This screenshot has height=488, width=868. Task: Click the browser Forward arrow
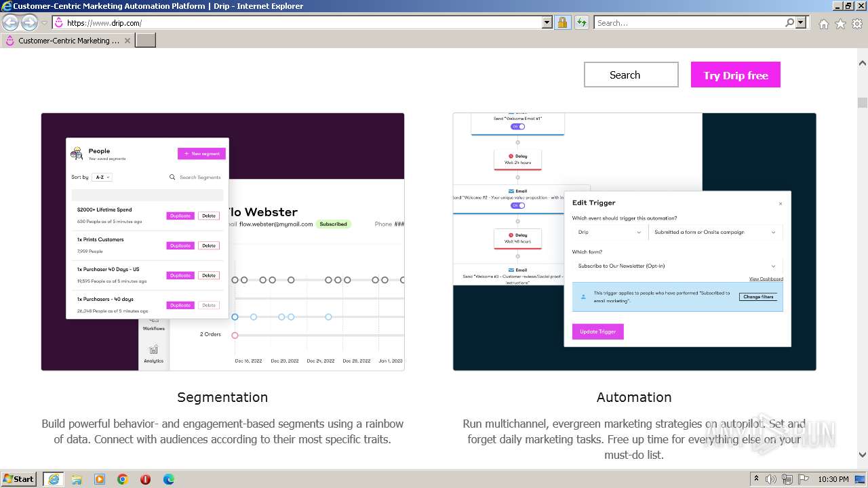pyautogui.click(x=29, y=23)
